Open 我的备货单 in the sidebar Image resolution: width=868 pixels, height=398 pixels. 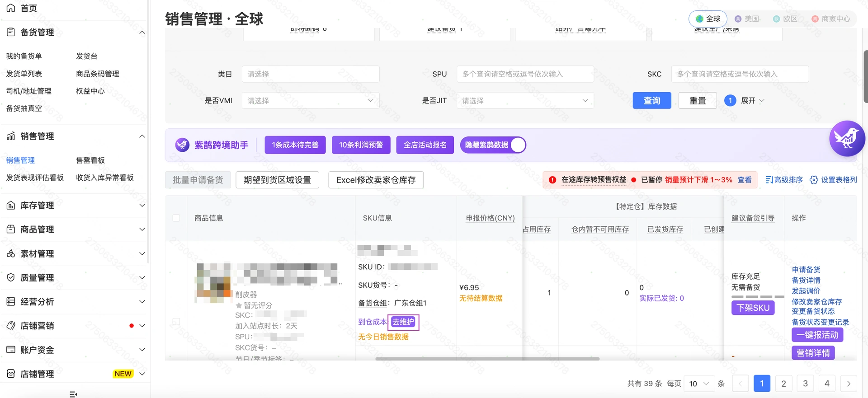(x=24, y=56)
